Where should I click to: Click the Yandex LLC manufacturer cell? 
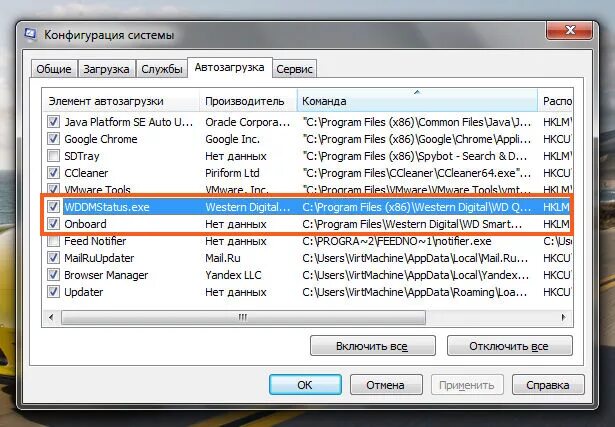233,275
